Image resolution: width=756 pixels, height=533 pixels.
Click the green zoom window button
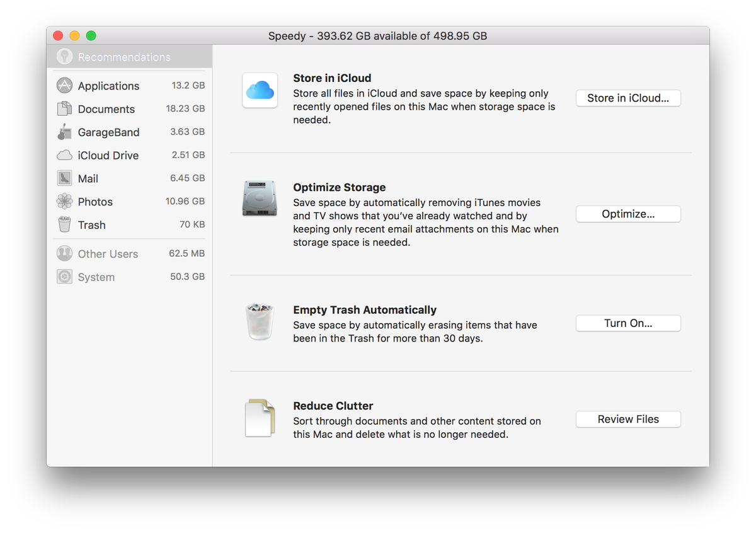tap(91, 36)
